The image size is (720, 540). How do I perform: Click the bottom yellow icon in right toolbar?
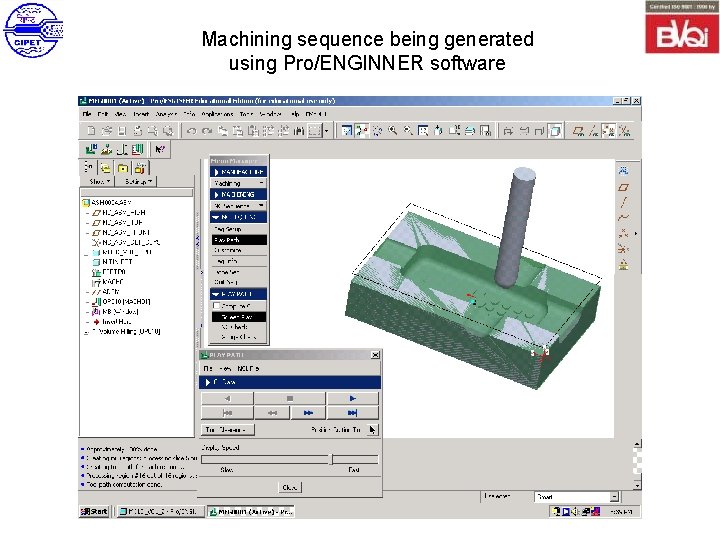(623, 265)
